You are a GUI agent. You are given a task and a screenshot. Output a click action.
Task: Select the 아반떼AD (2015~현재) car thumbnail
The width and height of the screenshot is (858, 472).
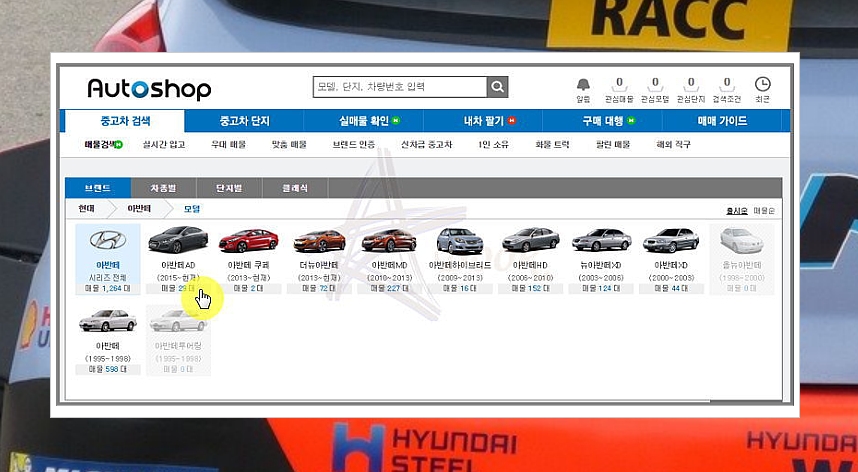(178, 240)
